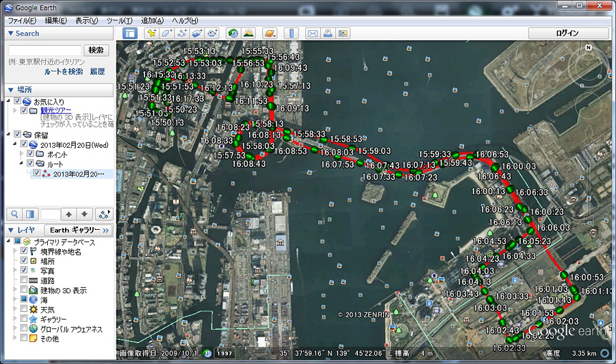Screen dimensions: 616x364
Task: Click the ルートを検索 link
Action: pyautogui.click(x=64, y=71)
